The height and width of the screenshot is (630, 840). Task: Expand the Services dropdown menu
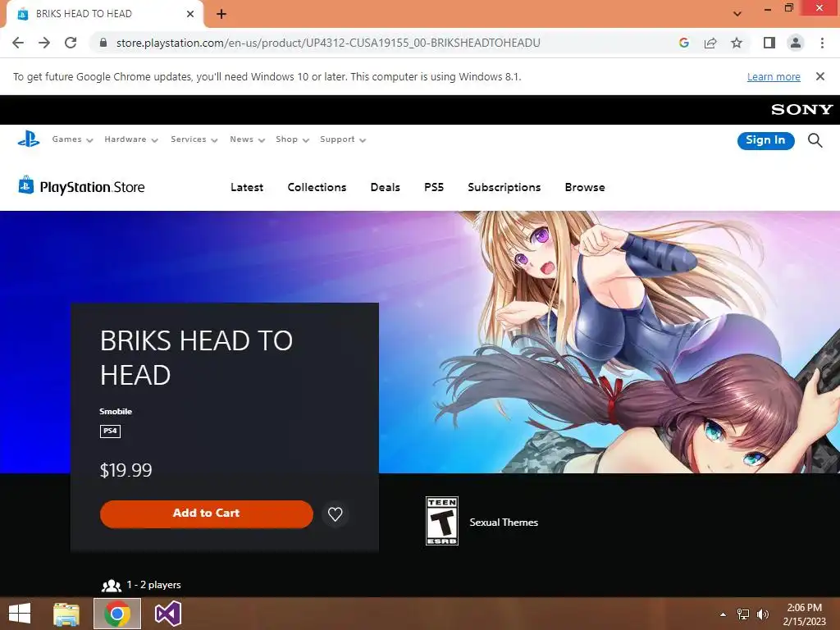coord(194,139)
